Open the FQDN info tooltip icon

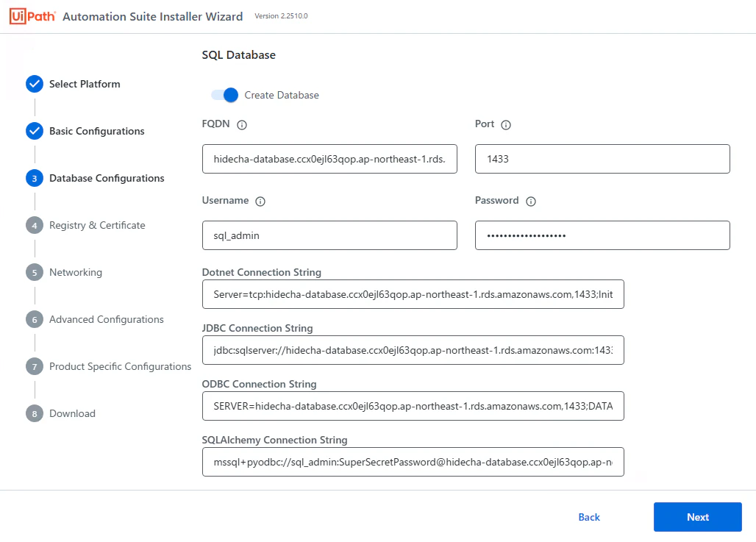[x=242, y=125]
